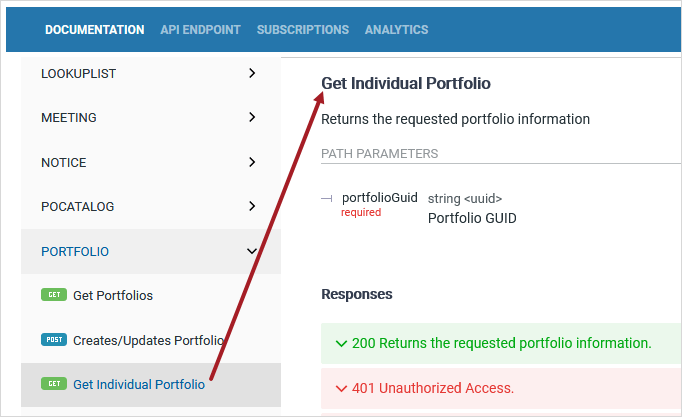Expand the POCATALOG section arrow
The height and width of the screenshot is (417, 682).
point(252,206)
